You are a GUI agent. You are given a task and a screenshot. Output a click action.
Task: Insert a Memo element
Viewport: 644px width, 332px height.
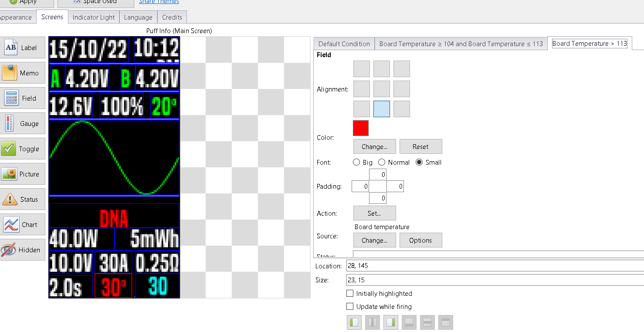tap(23, 73)
